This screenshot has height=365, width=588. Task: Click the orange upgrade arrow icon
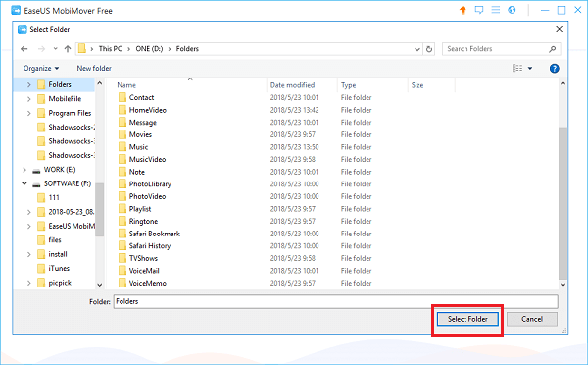[463, 10]
